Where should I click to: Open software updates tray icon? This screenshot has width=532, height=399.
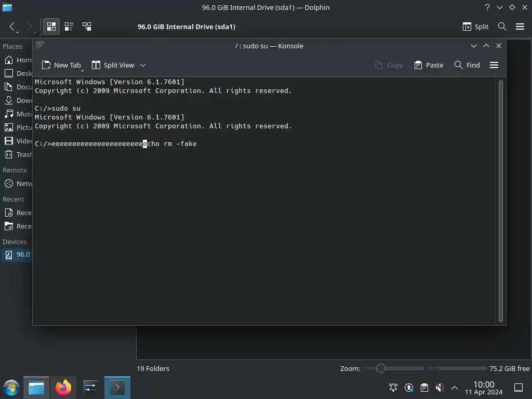coord(409,388)
